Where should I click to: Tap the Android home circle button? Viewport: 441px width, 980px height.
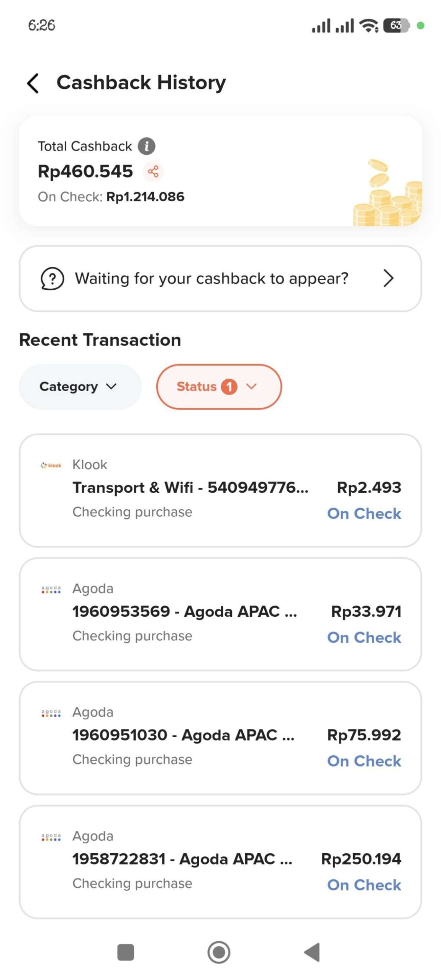[x=219, y=952]
